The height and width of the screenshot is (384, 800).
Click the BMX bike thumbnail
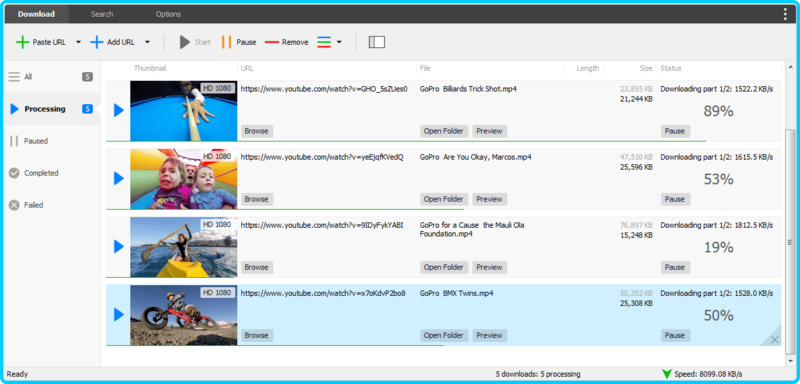click(184, 315)
